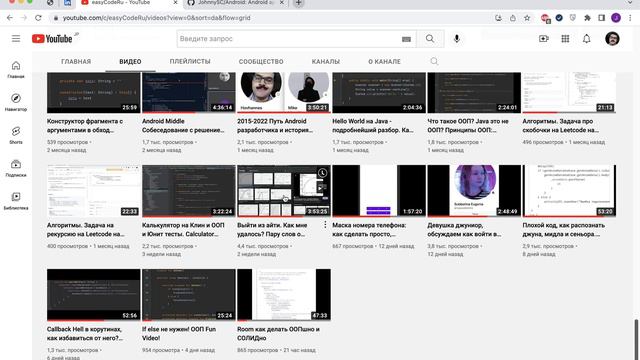The image size is (640, 360).
Task: Open three-dot menu for Выйти из айти video
Action: [x=325, y=225]
